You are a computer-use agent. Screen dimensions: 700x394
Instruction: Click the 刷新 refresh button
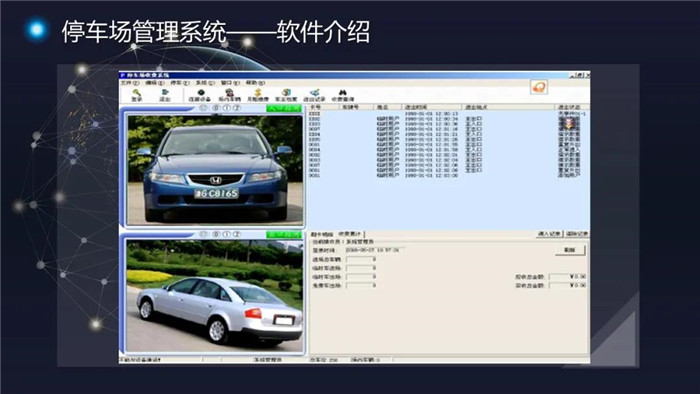[x=570, y=250]
